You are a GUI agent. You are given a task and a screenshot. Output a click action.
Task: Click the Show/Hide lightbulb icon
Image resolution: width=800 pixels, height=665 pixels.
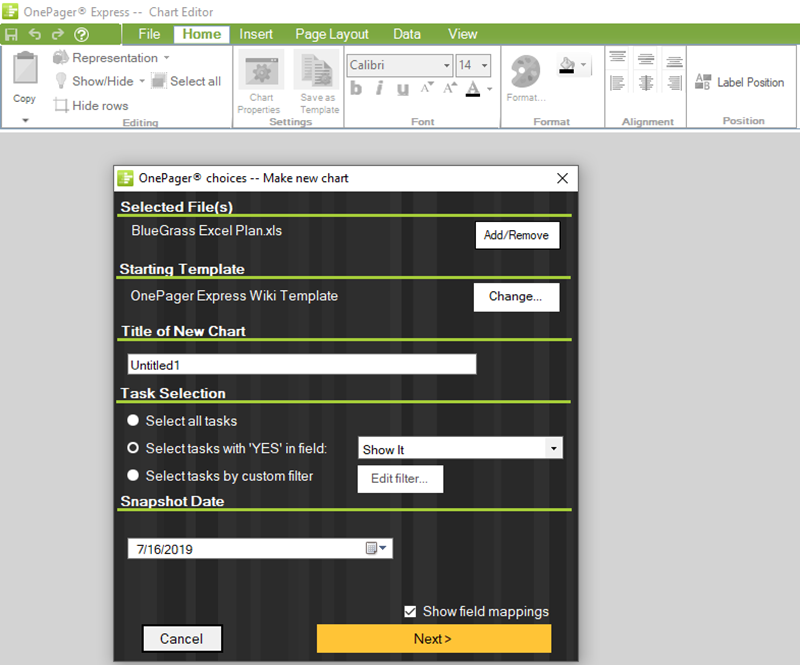point(62,81)
